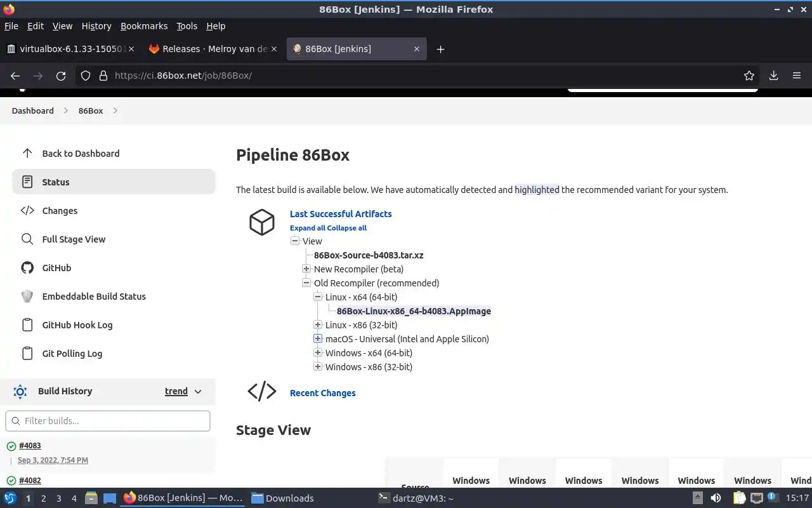The image size is (812, 508).
Task: Click the Back to Dashboard up arrow
Action: point(27,153)
